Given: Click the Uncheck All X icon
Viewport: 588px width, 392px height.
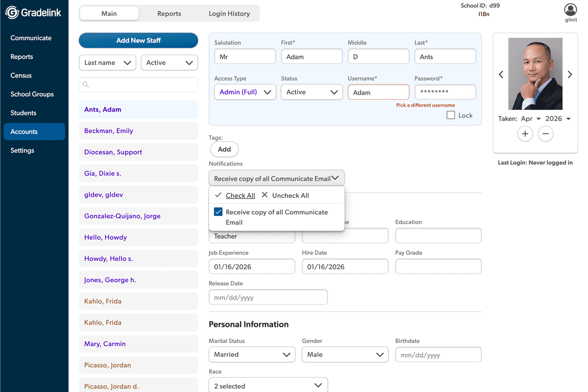Looking at the screenshot, I should pyautogui.click(x=265, y=195).
